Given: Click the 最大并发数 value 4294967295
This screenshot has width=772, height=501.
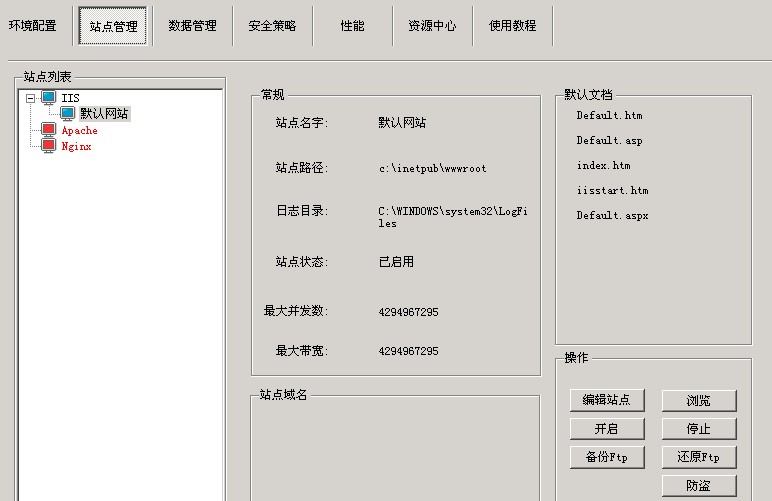Looking at the screenshot, I should 409,312.
